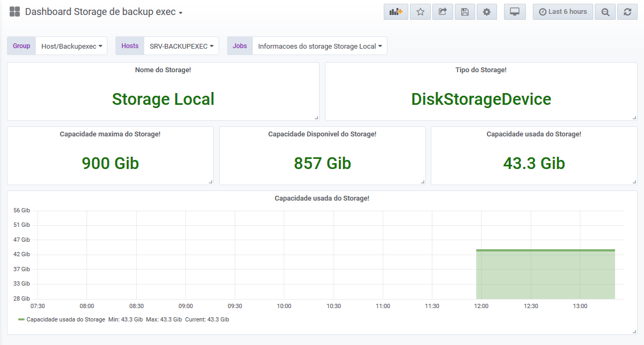
Task: Click the Grafana dashboards grid icon
Action: (x=14, y=12)
